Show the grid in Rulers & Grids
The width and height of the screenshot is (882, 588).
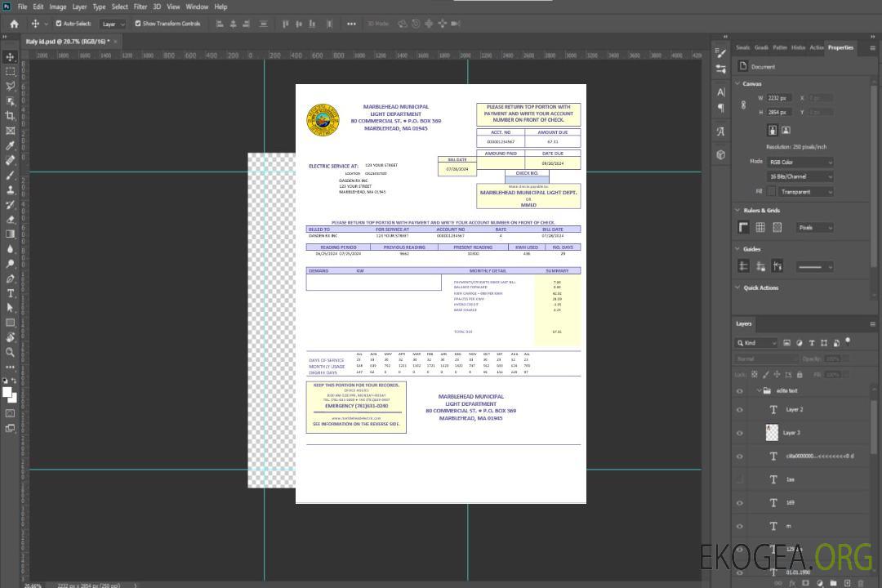pyautogui.click(x=760, y=228)
